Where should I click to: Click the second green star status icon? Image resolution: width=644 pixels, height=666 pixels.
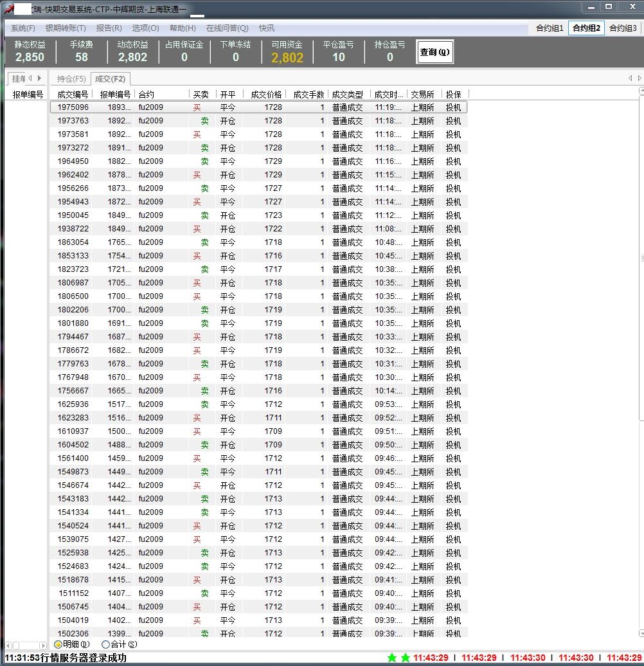405,658
